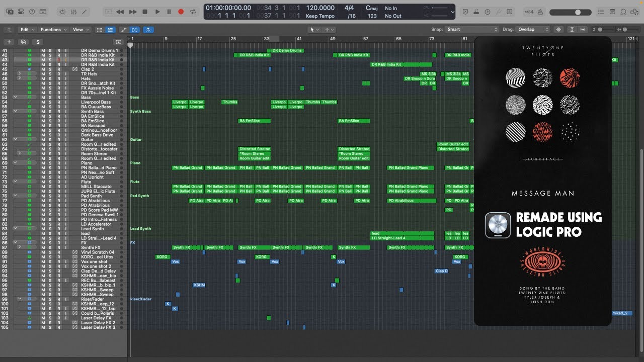Click bar 57 on the ruler
Viewport: 644px width, 362px height.
click(366, 39)
